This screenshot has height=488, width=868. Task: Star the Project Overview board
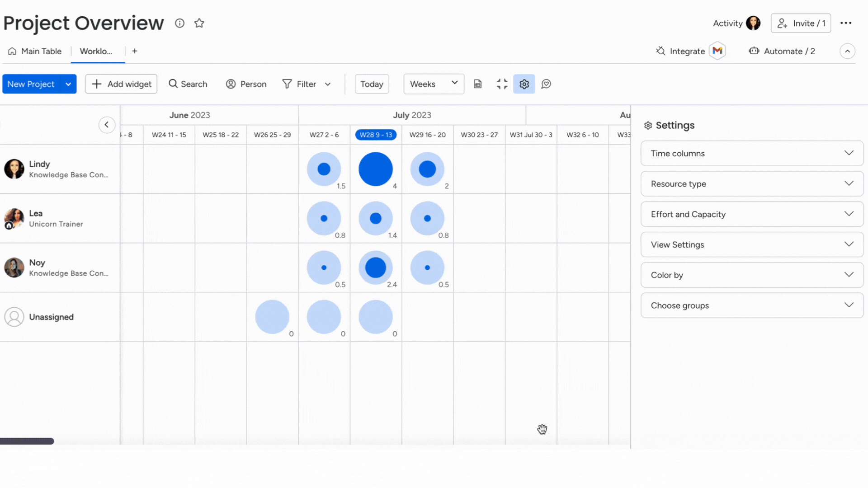click(199, 23)
